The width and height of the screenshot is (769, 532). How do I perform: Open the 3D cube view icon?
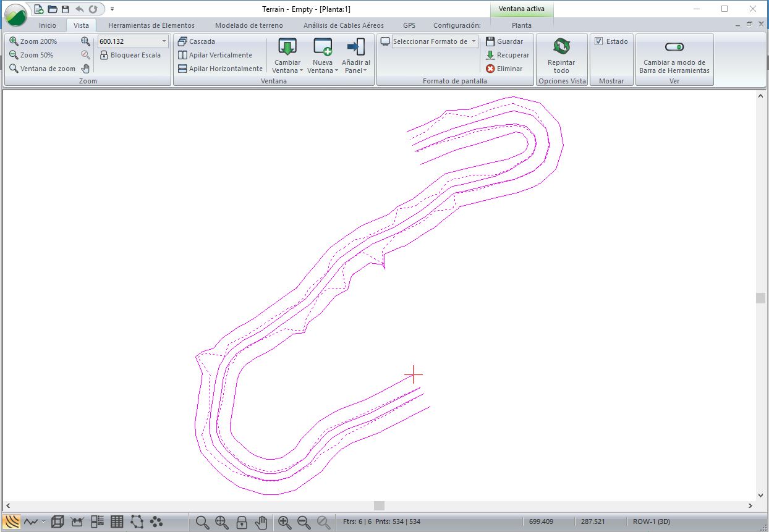tap(57, 522)
